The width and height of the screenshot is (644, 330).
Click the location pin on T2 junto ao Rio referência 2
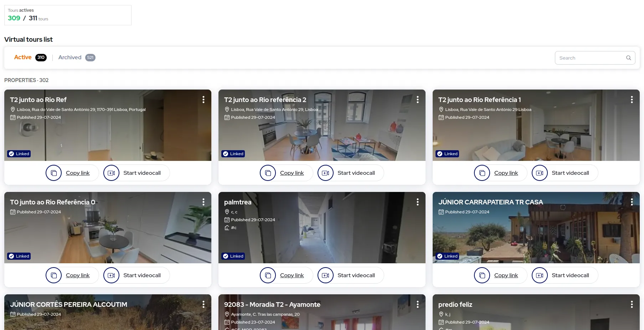pos(227,109)
